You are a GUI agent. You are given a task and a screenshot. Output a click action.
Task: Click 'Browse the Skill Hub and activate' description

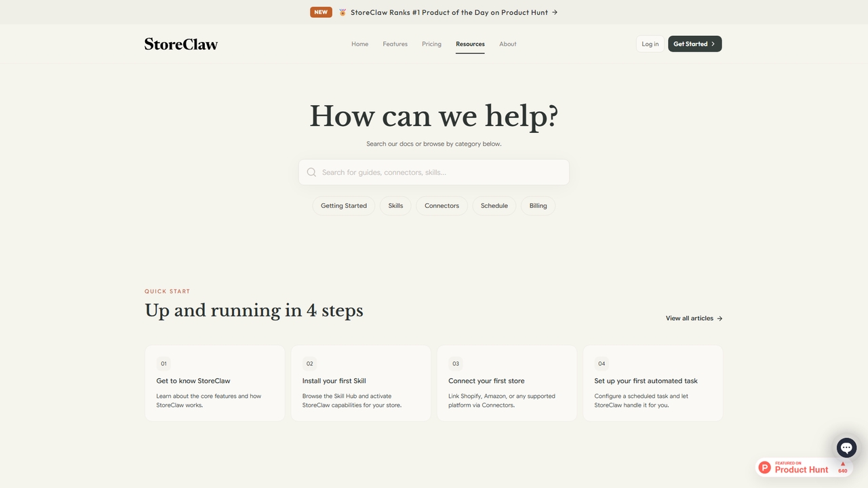352,401
